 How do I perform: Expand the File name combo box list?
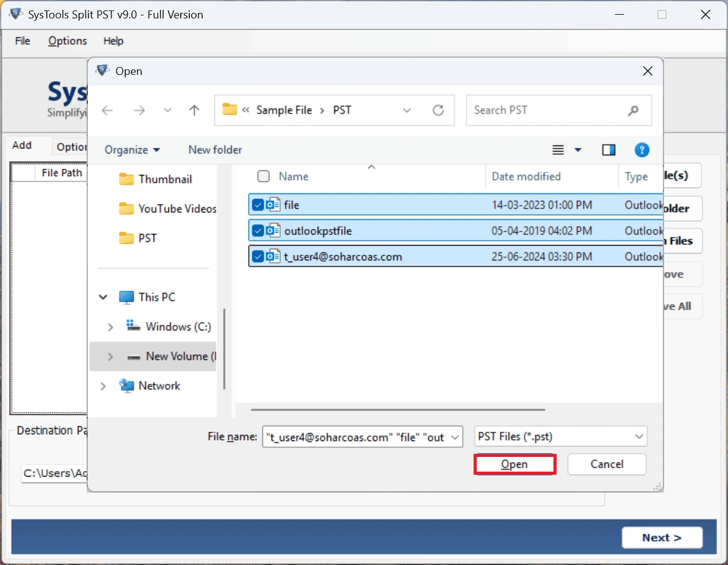455,437
